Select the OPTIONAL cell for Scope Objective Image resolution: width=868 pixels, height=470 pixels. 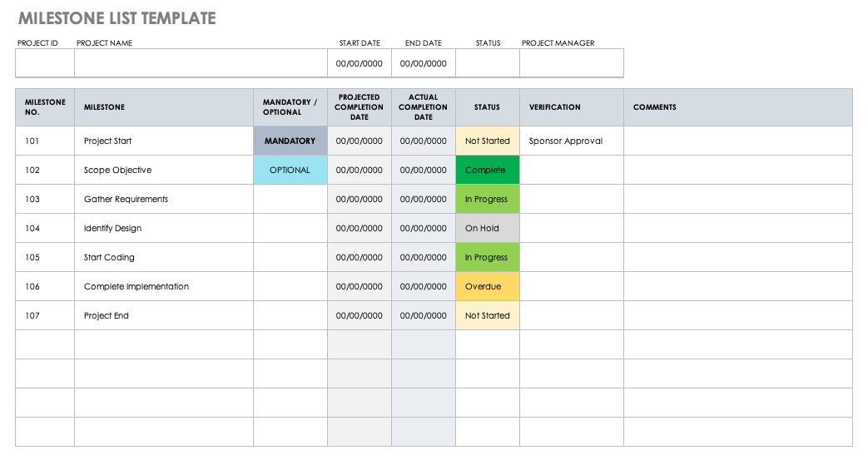[290, 170]
